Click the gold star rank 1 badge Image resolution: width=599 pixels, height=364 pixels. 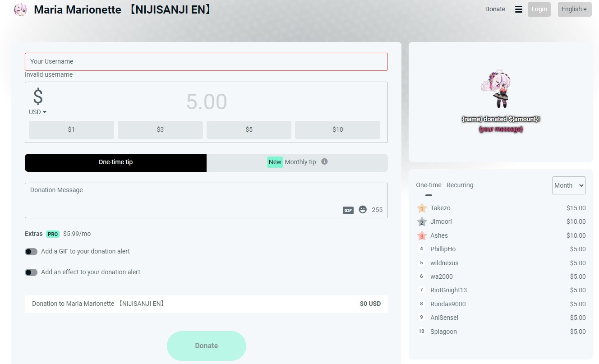click(x=422, y=208)
